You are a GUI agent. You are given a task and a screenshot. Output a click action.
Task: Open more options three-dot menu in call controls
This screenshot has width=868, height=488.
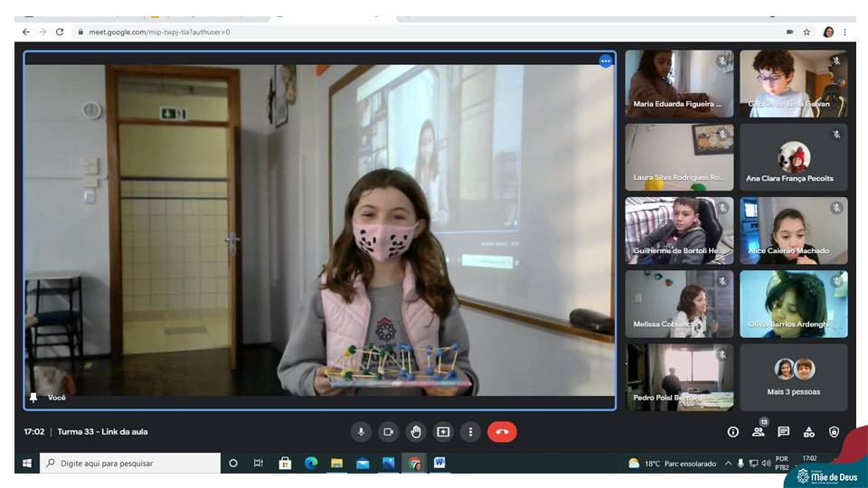(470, 432)
